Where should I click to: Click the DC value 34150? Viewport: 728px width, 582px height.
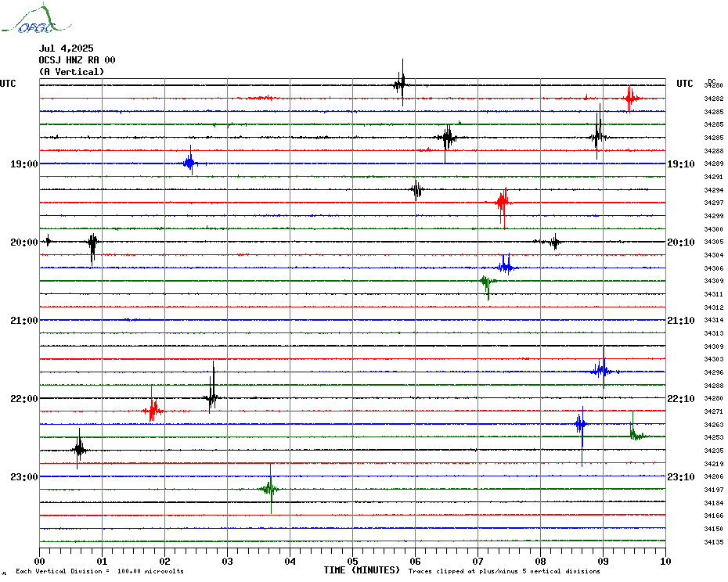pyautogui.click(x=714, y=529)
